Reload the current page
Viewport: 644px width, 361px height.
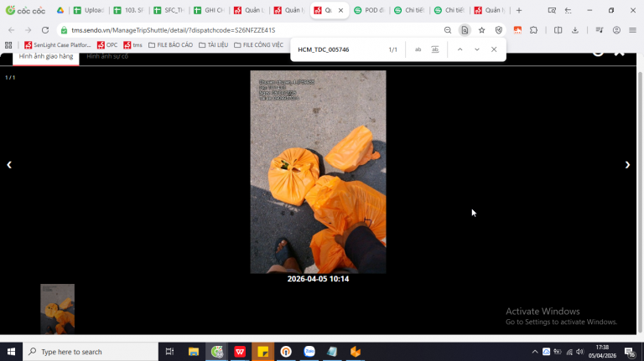click(45, 30)
